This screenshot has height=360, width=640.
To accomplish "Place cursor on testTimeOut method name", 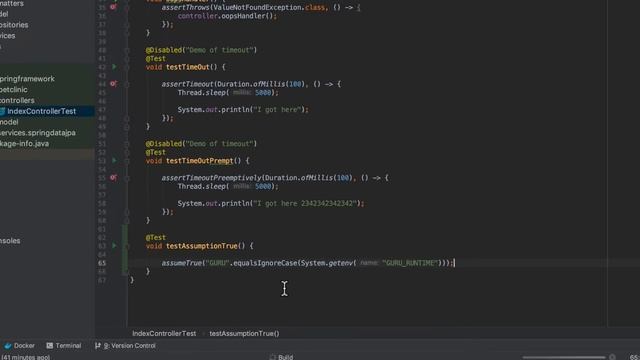I will click(x=187, y=67).
